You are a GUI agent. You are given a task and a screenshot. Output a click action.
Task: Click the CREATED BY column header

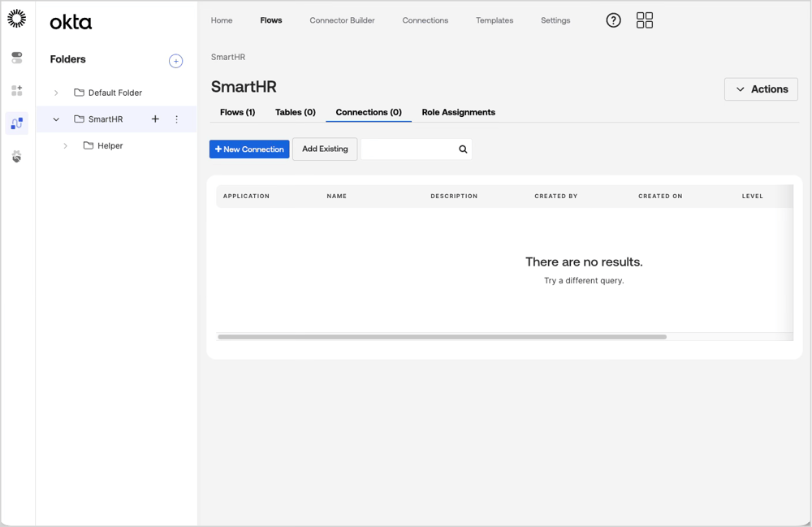[555, 197]
